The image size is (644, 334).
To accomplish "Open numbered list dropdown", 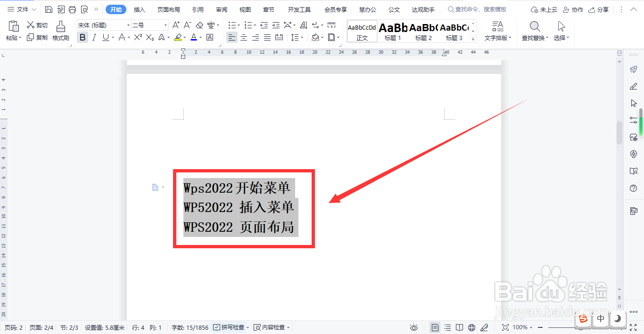I will tap(255, 25).
